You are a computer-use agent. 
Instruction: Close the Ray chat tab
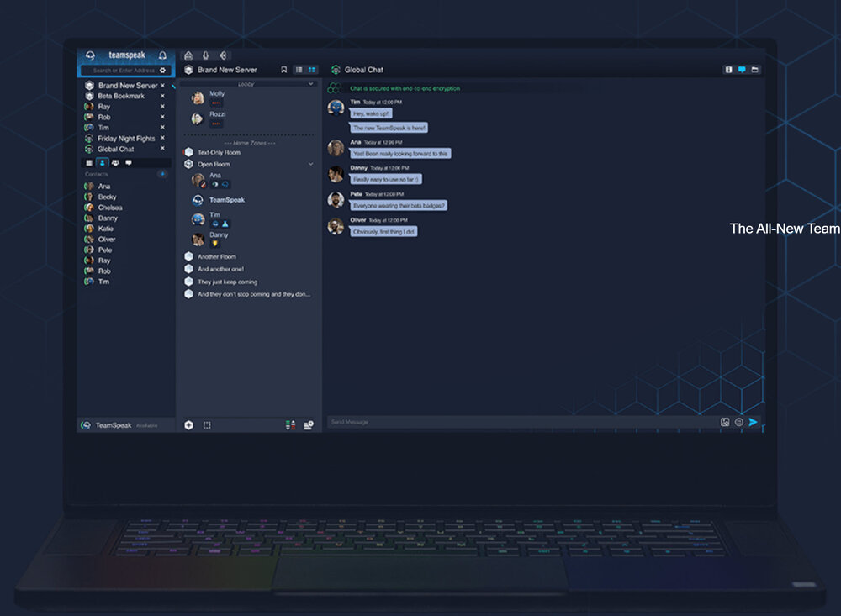click(162, 107)
